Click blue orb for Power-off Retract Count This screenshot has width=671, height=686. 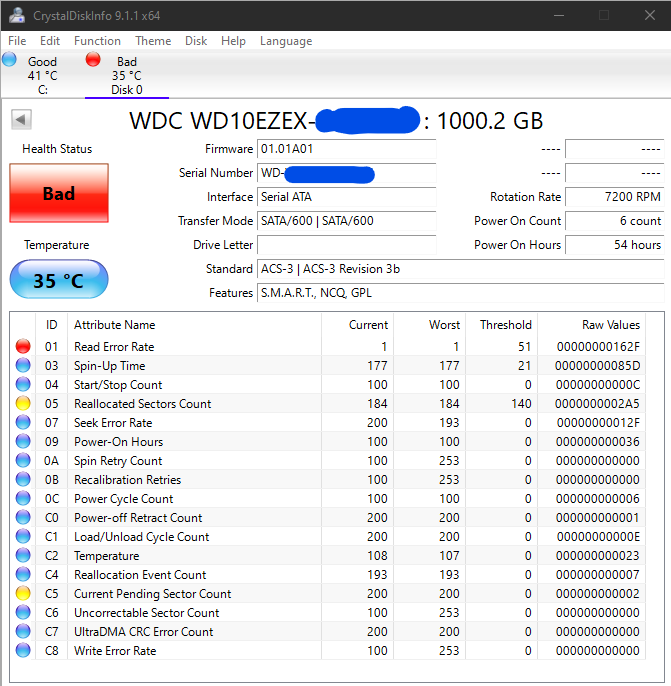point(23,518)
